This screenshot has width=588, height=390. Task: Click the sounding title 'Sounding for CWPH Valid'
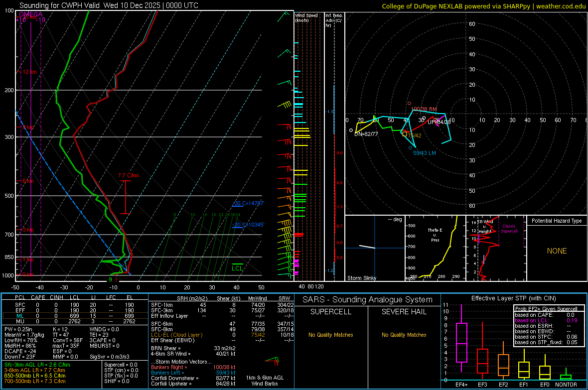(59, 5)
